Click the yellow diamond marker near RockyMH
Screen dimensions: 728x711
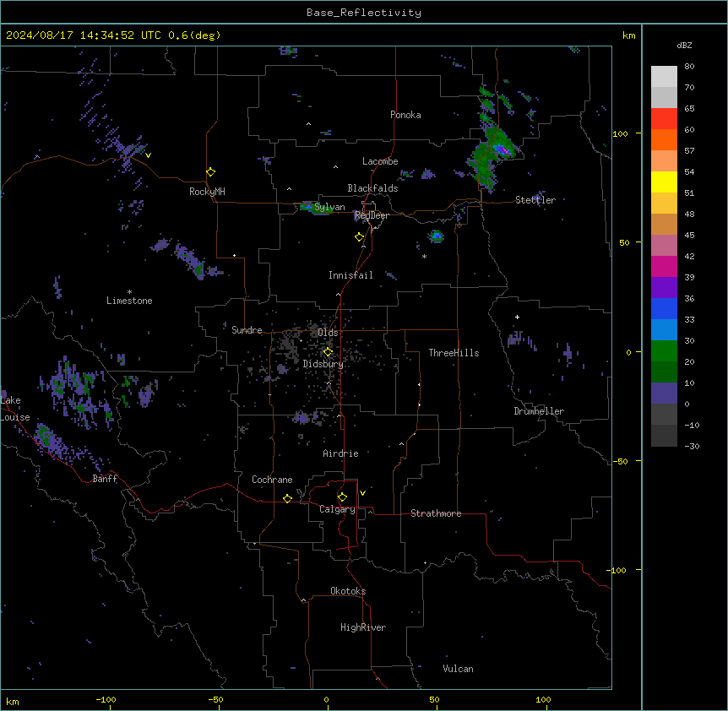coord(211,172)
